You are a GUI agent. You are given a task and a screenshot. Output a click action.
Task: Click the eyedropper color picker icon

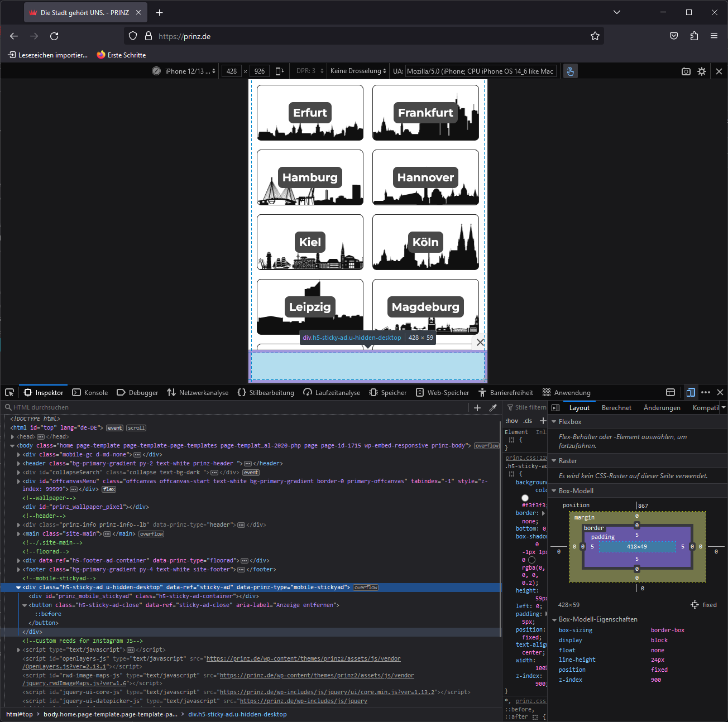[493, 408]
